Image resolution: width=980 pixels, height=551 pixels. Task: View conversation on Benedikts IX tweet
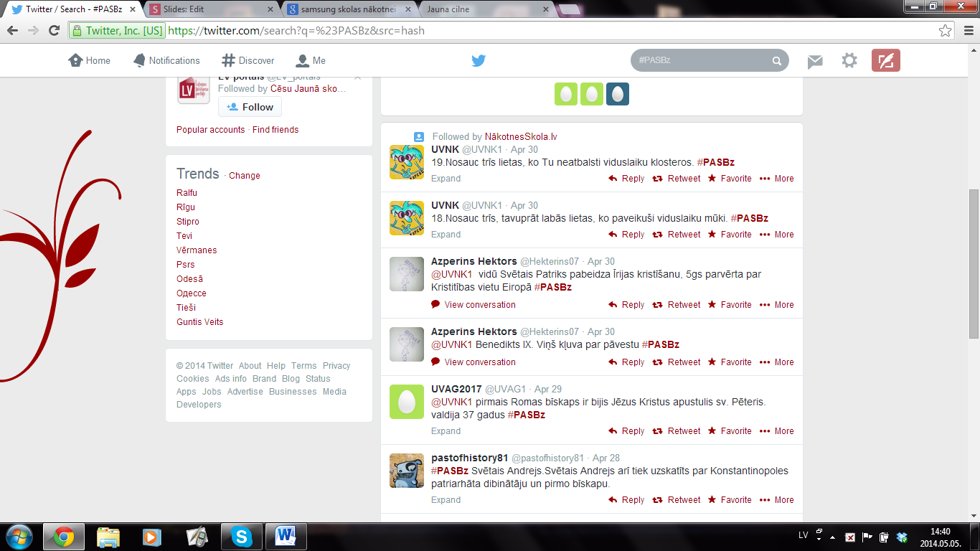tap(473, 362)
